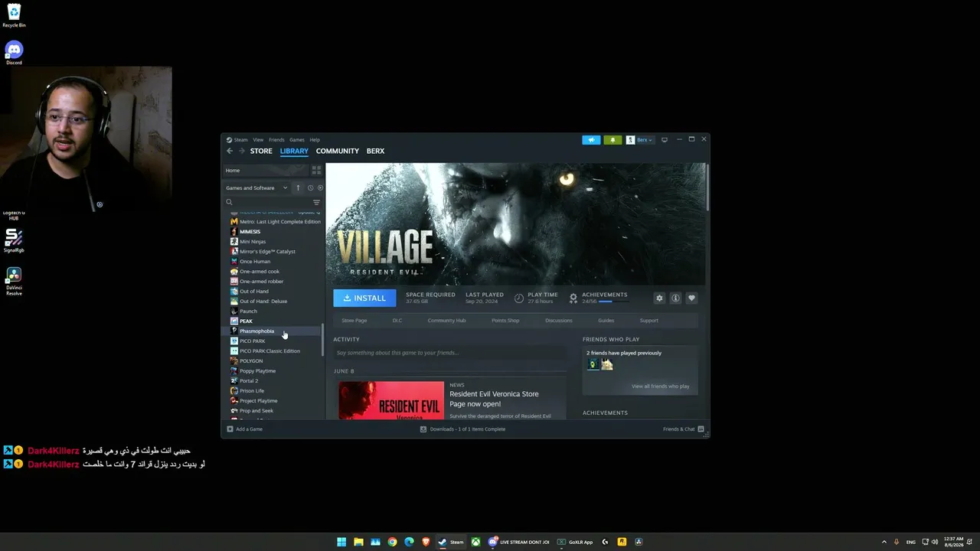The image size is (980, 551).
Task: Open the Community Hub link
Action: click(446, 321)
